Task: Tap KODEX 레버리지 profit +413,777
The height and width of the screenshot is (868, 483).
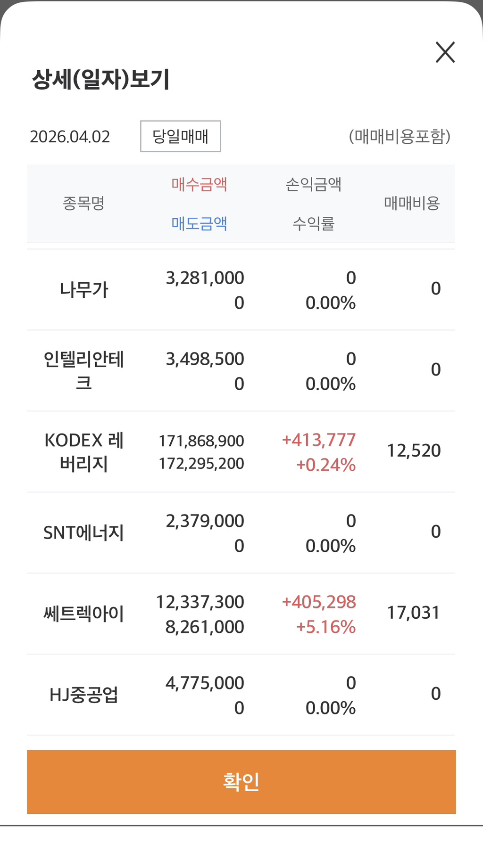Action: click(319, 440)
